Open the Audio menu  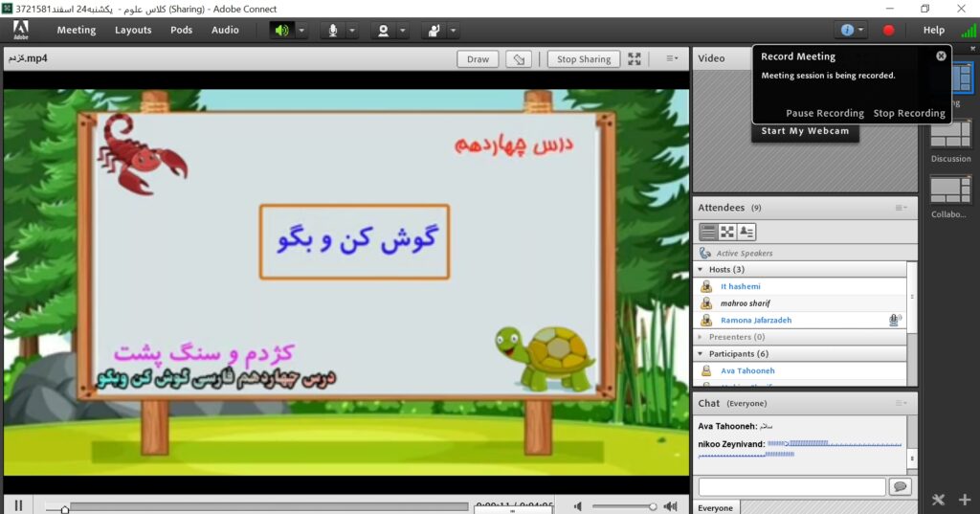225,30
